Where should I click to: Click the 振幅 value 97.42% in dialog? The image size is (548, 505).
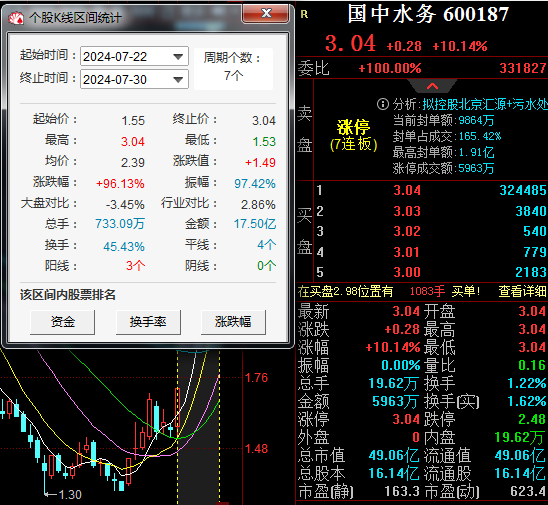coord(255,184)
